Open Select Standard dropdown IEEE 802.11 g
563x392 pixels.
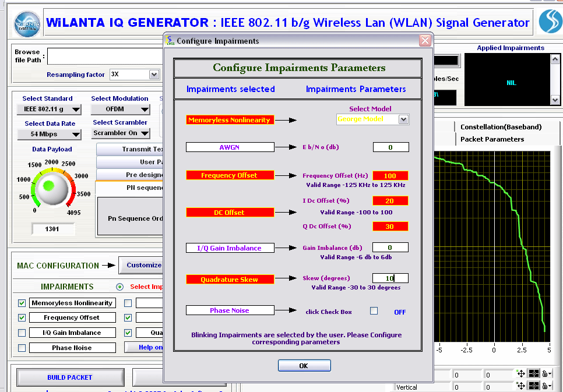tap(49, 109)
